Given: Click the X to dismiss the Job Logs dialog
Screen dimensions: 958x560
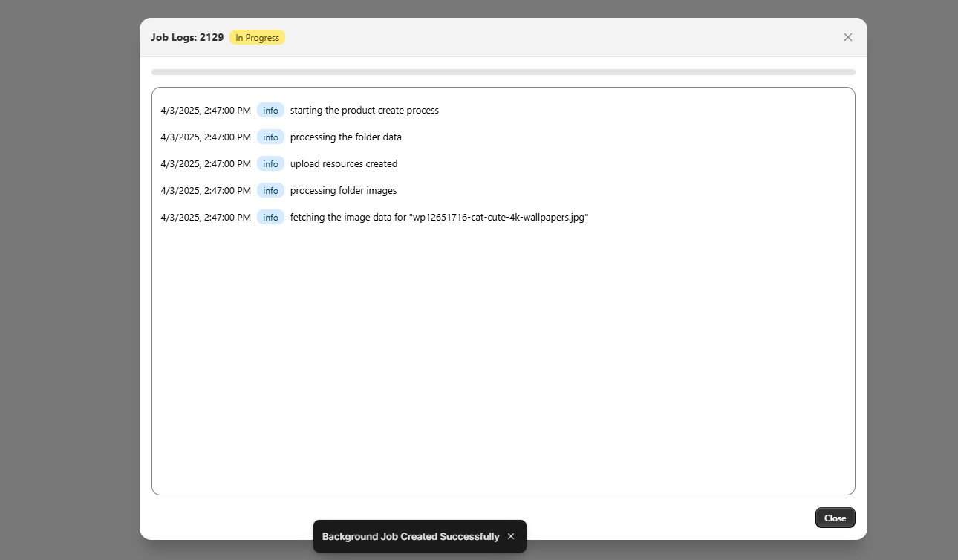Looking at the screenshot, I should (847, 36).
